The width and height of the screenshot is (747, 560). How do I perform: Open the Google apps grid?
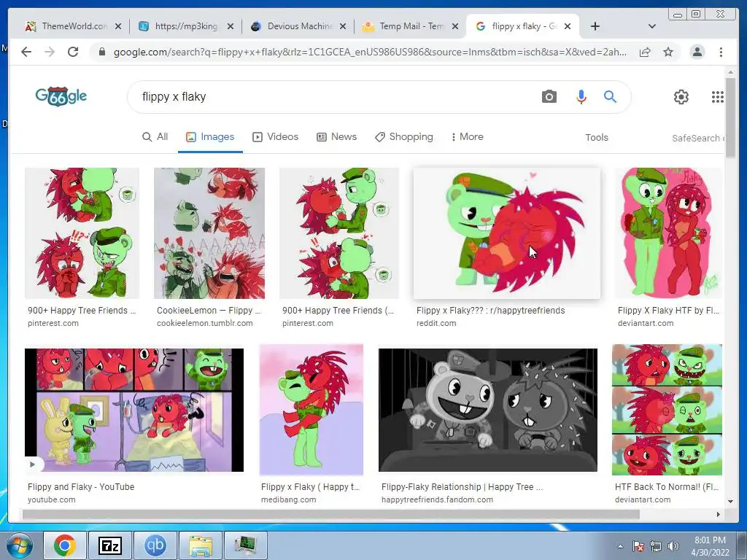[x=718, y=97]
